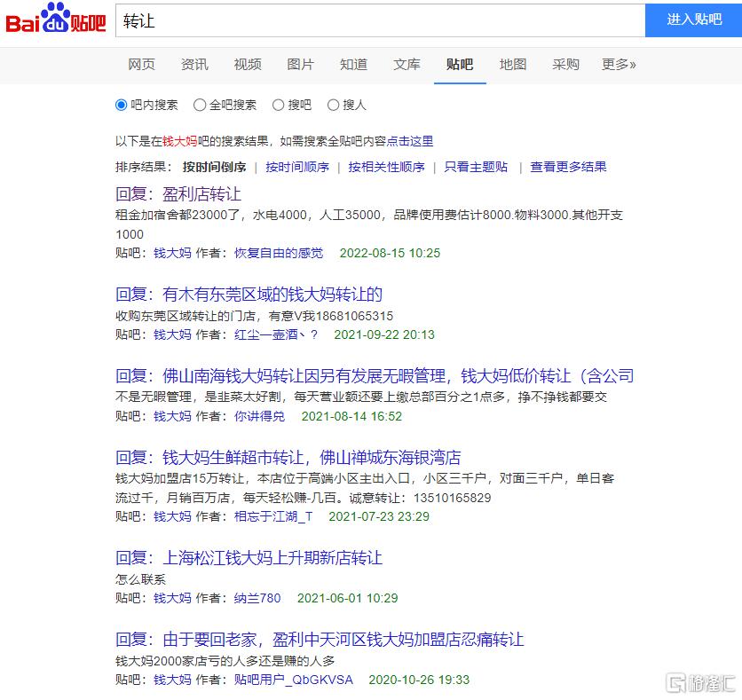Select the 吧内搜索 radio button
The width and height of the screenshot is (742, 700).
point(121,105)
